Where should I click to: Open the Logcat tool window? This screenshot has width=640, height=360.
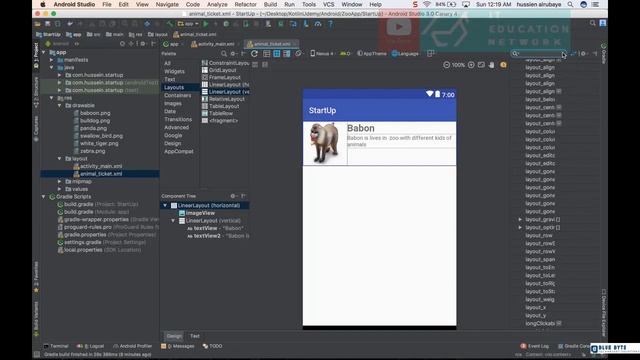91,346
